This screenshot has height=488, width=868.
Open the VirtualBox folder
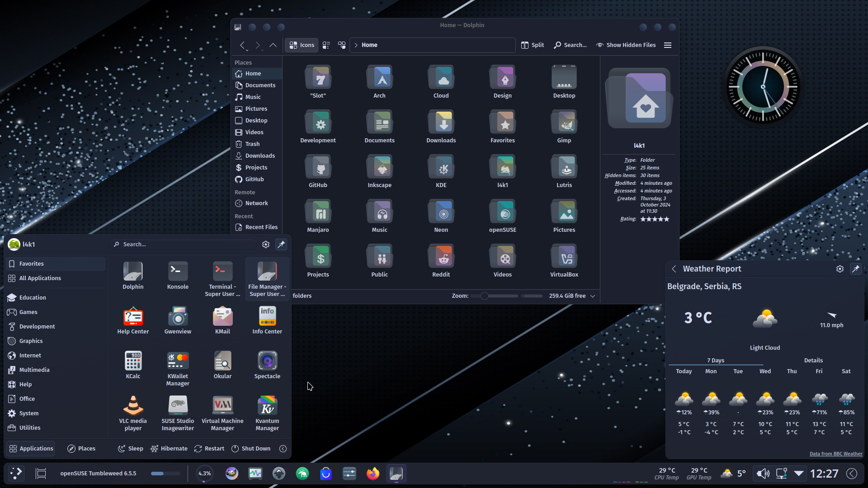(x=564, y=261)
